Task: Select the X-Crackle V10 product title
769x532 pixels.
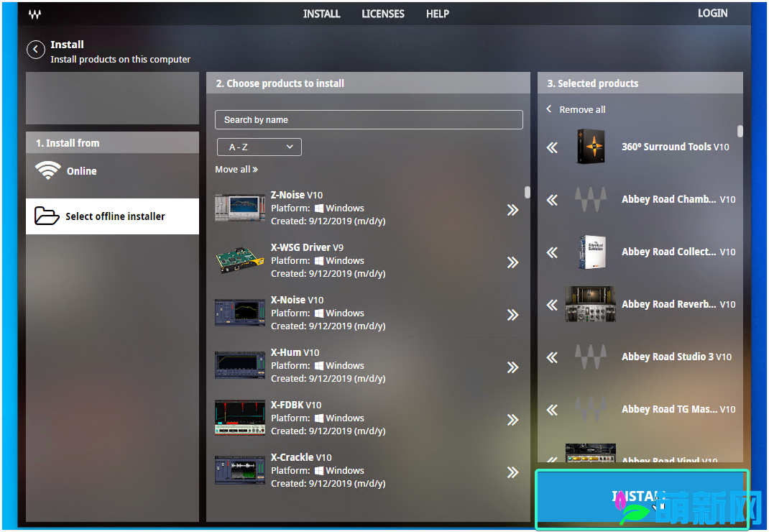Action: (x=301, y=457)
